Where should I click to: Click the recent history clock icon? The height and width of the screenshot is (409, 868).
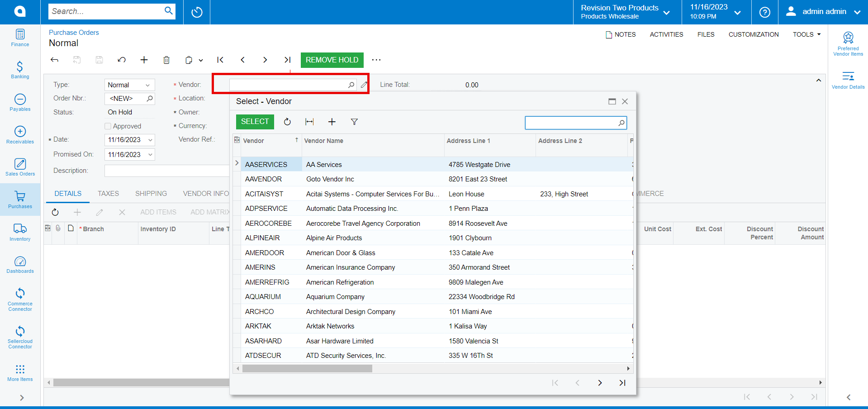(197, 12)
